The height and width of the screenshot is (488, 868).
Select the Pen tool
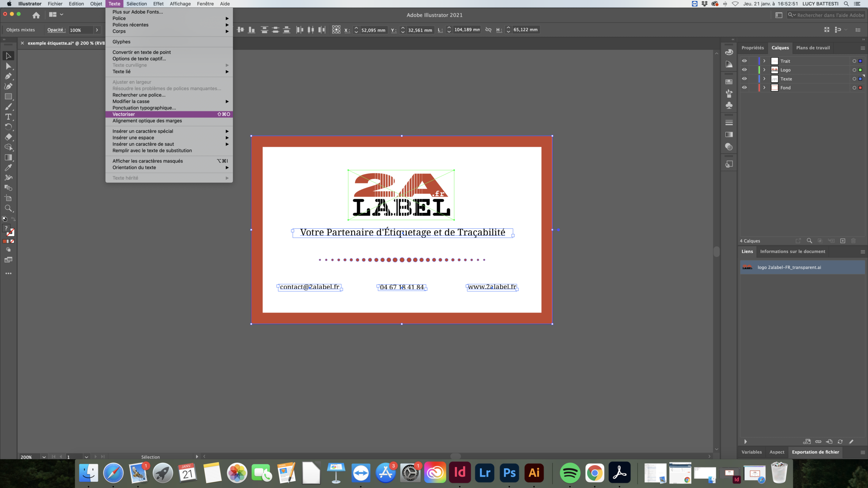(8, 76)
